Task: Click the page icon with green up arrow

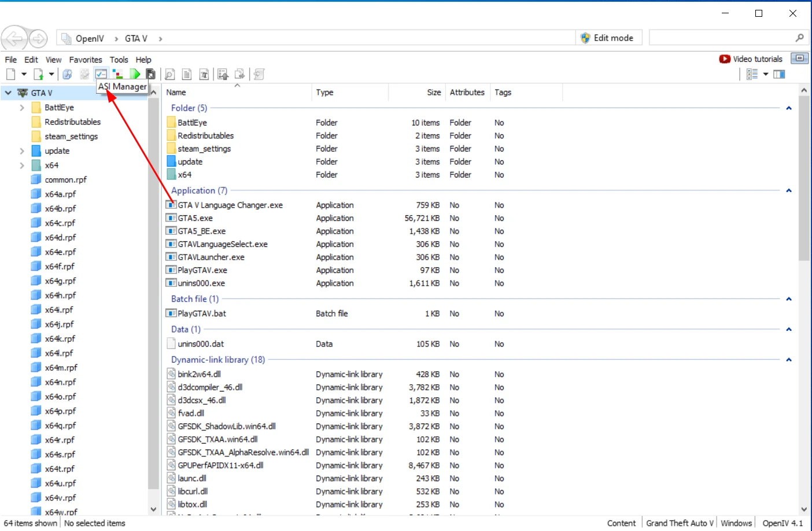Action: (x=38, y=74)
